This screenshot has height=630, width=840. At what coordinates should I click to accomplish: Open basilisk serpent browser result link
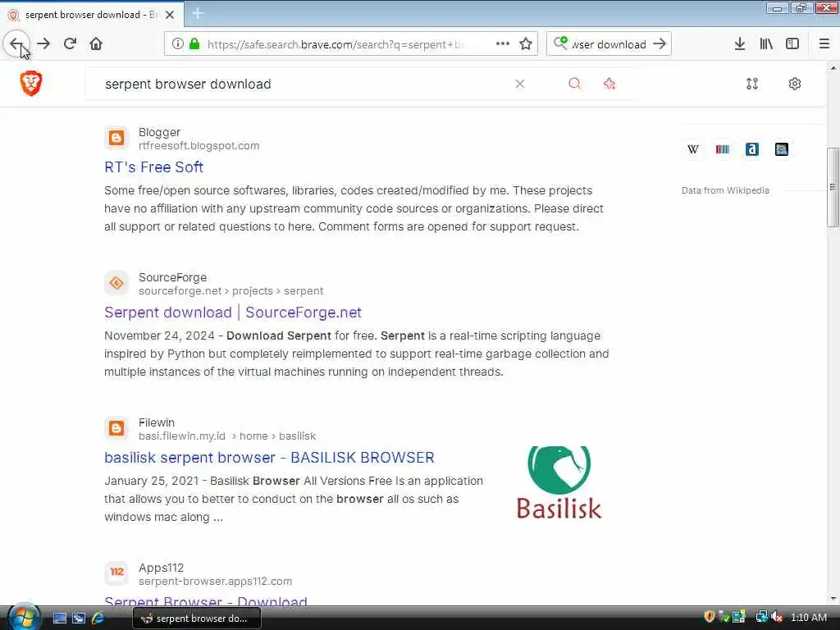coord(269,458)
